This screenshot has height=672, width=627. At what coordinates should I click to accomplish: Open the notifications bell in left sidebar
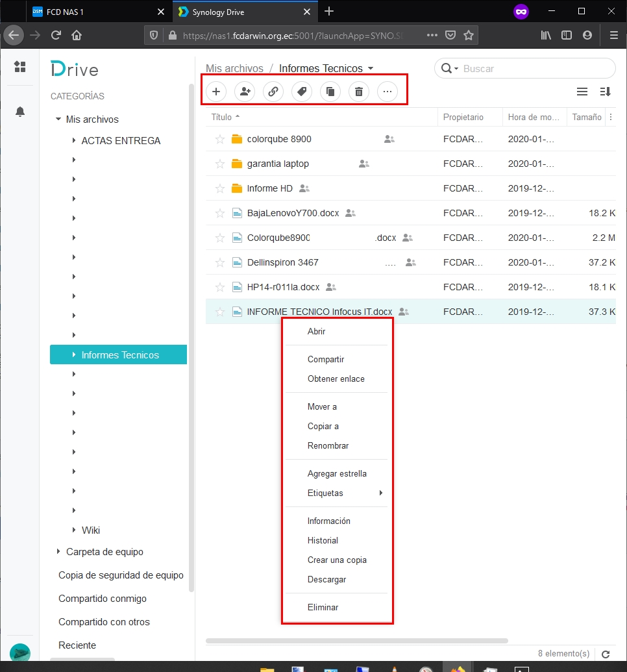(19, 112)
